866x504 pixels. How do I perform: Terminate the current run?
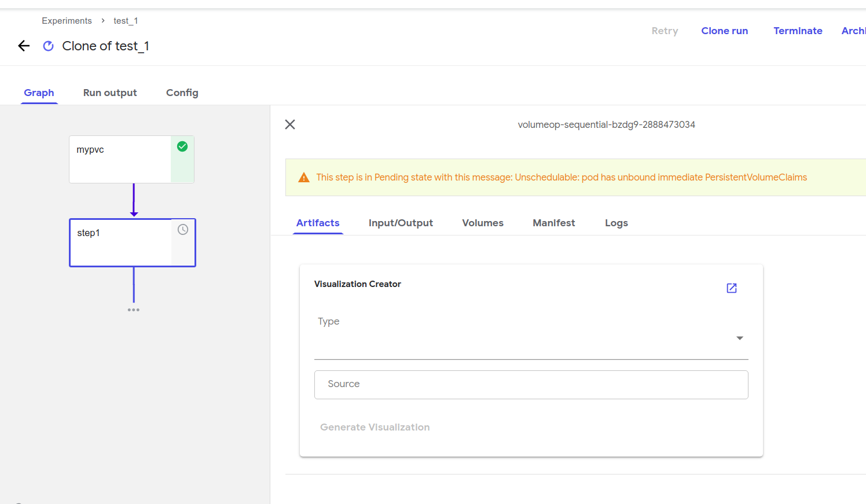click(798, 31)
